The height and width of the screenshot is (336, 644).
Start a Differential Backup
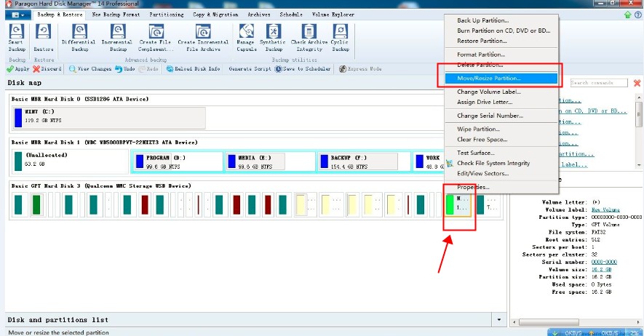click(x=79, y=37)
